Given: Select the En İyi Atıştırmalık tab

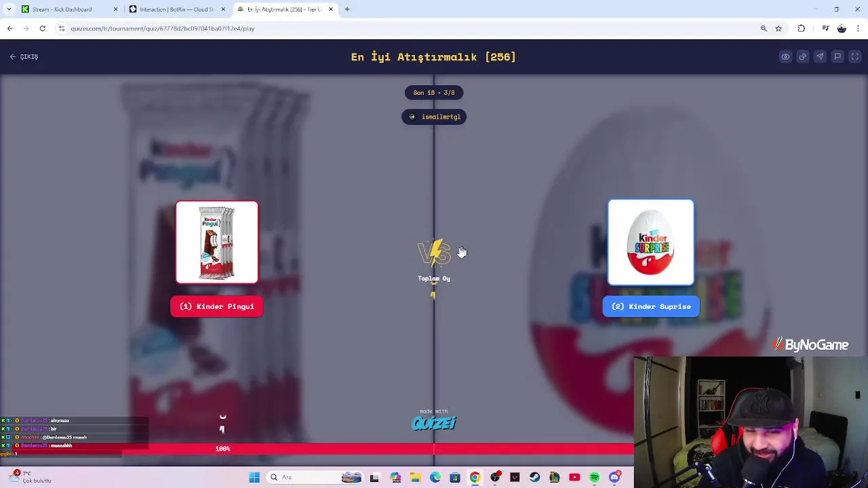Looking at the screenshot, I should pyautogui.click(x=283, y=9).
